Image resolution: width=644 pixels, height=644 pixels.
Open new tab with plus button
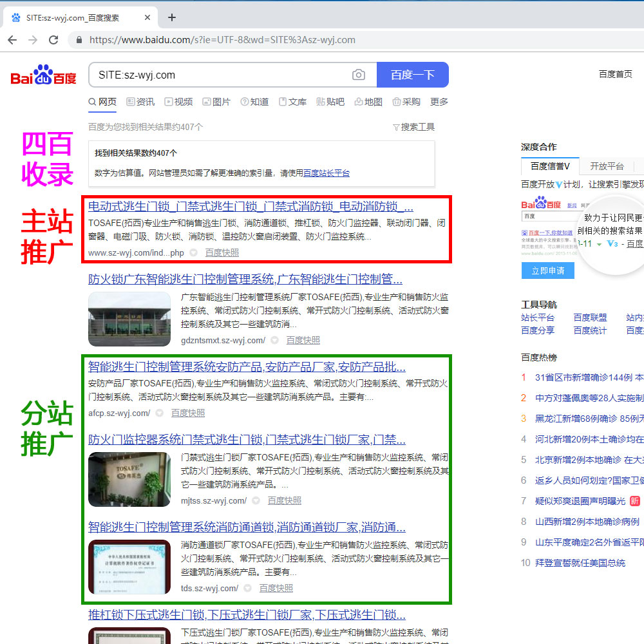172,17
